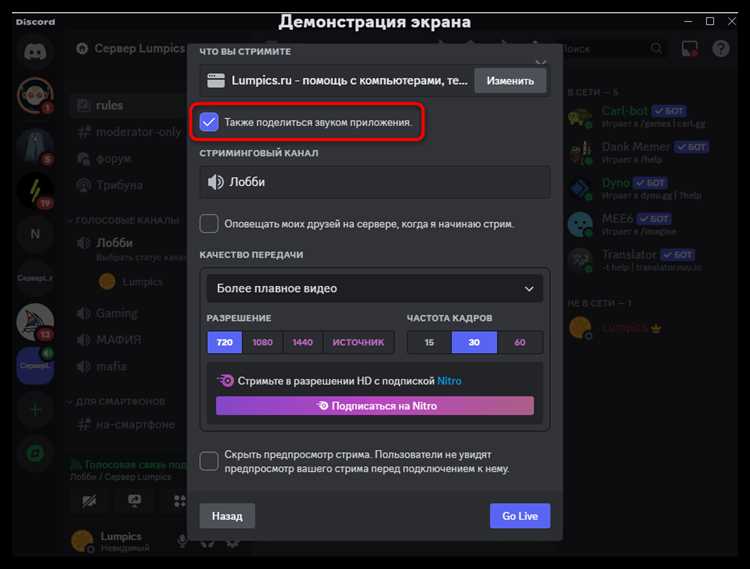
Task: Open the red-haired avatar server icon
Action: click(x=35, y=95)
